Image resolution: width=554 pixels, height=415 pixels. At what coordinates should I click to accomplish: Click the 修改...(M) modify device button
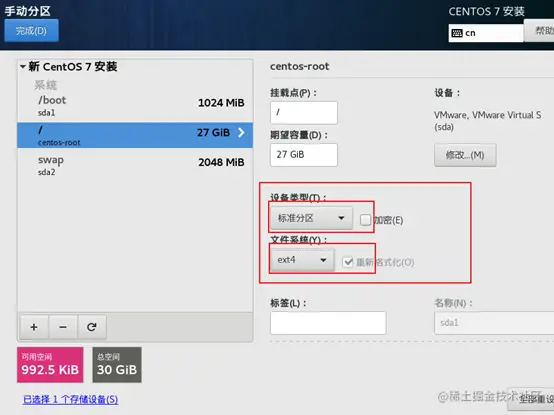pyautogui.click(x=465, y=155)
